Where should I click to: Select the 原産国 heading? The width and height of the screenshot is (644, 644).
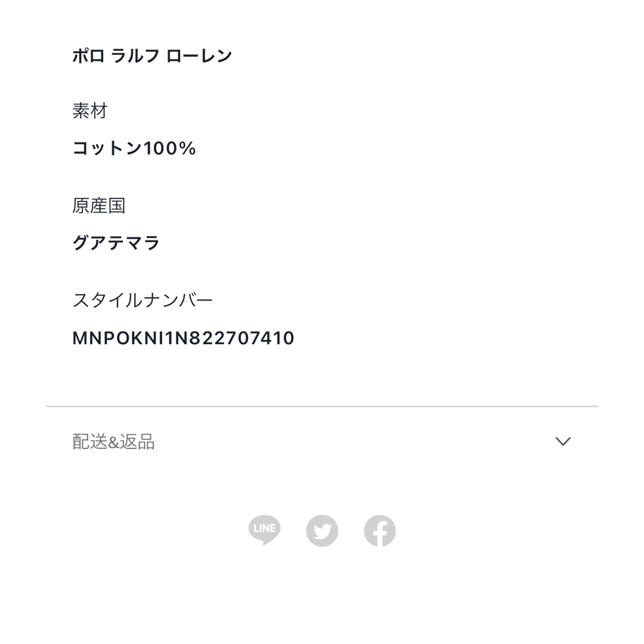(x=98, y=205)
